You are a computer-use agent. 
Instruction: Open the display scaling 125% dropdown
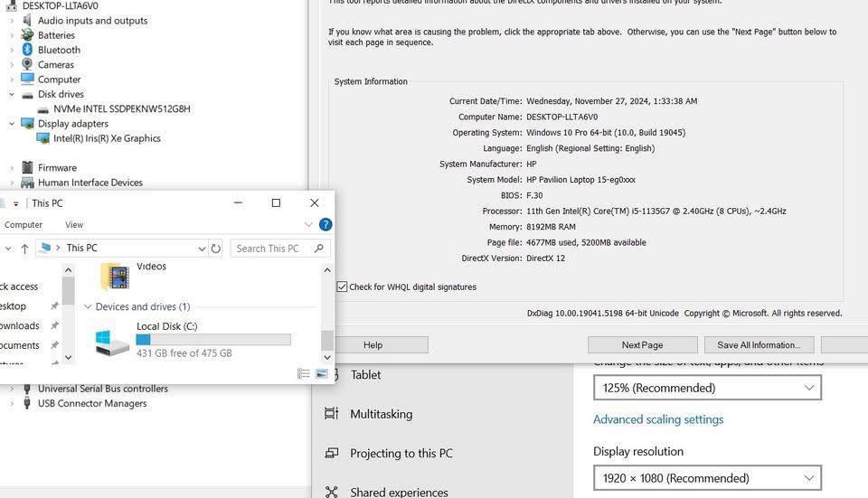(706, 388)
